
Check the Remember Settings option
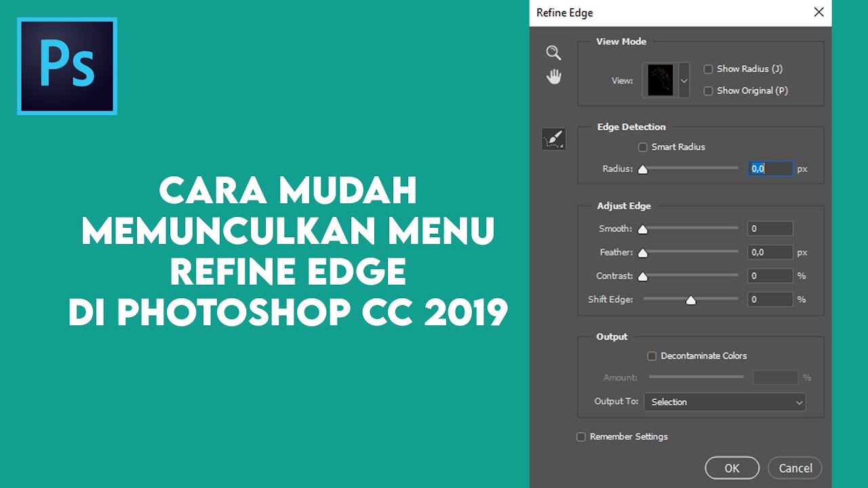581,437
